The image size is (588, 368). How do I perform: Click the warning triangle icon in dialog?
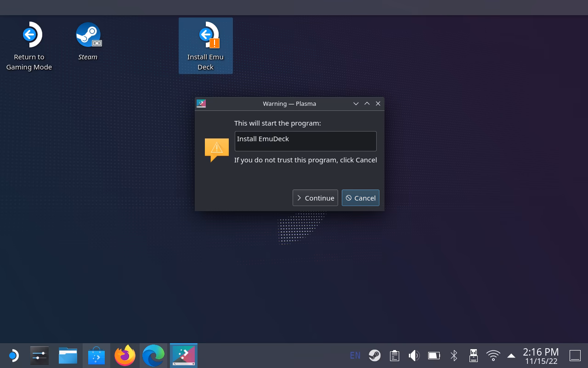[217, 149]
